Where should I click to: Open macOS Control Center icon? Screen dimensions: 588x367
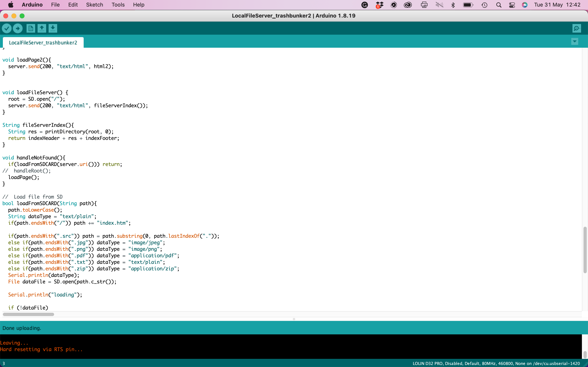512,5
